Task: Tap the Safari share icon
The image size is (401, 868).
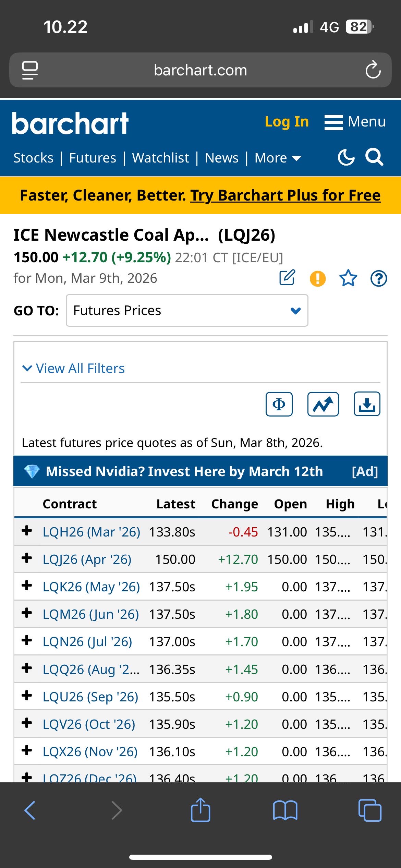Action: pyautogui.click(x=200, y=810)
